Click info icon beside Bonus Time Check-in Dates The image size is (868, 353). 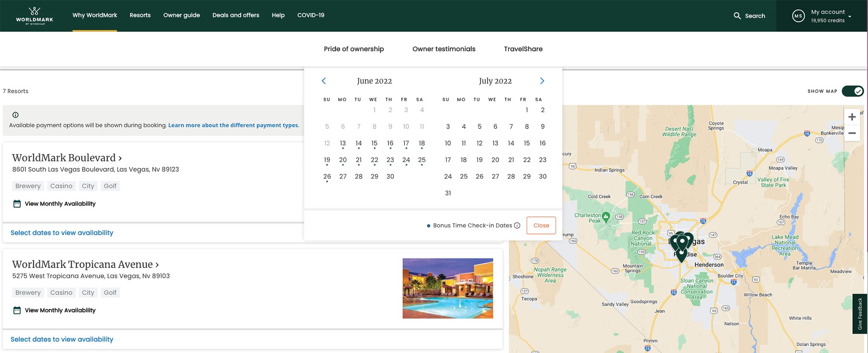pyautogui.click(x=517, y=225)
